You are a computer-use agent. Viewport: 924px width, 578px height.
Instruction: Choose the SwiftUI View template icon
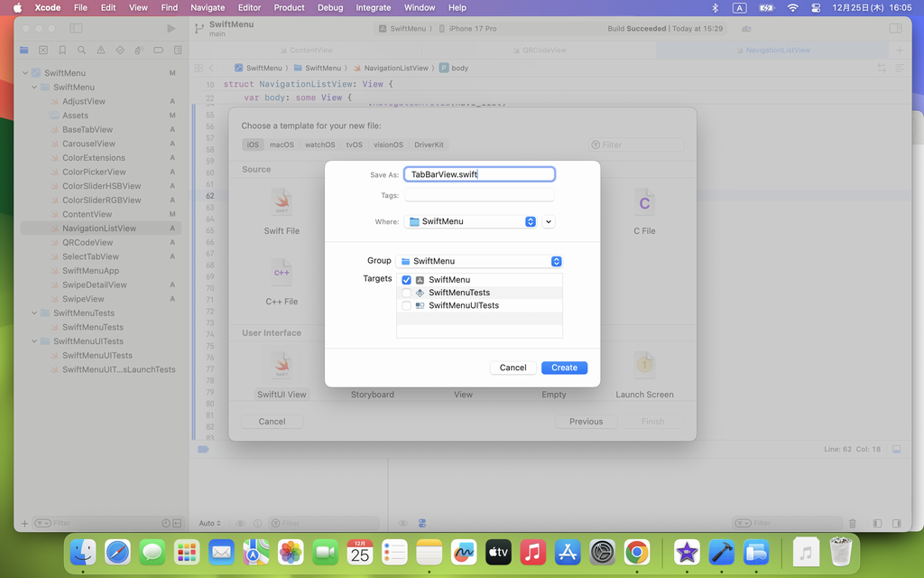click(x=282, y=366)
